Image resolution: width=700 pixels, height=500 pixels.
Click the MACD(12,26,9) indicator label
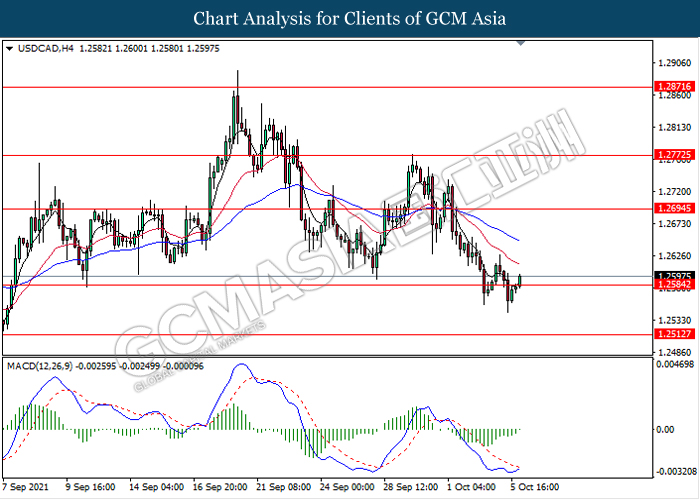(39, 367)
